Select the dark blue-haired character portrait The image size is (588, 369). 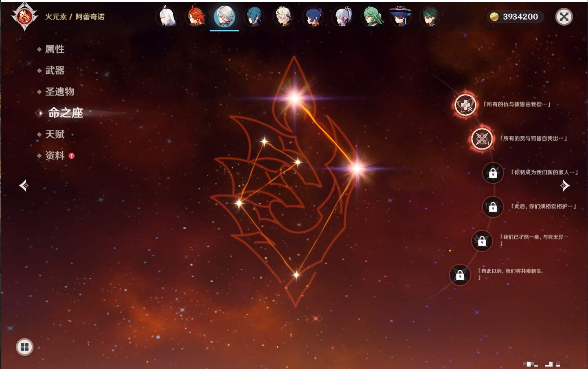point(313,17)
